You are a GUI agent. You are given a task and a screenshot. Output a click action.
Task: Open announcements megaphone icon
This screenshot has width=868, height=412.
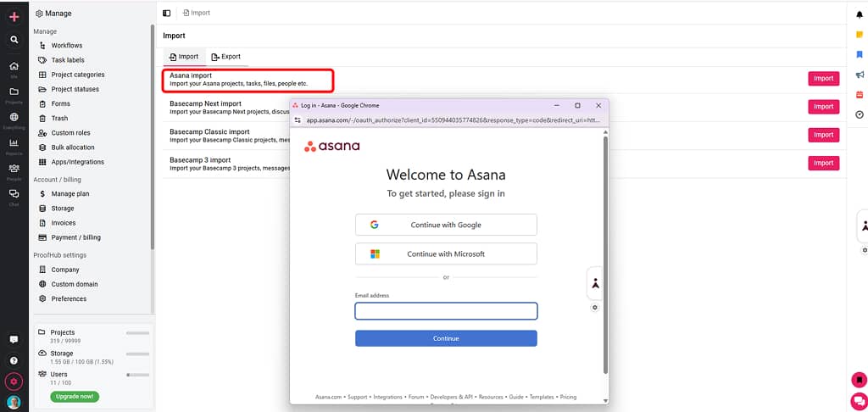[x=860, y=75]
